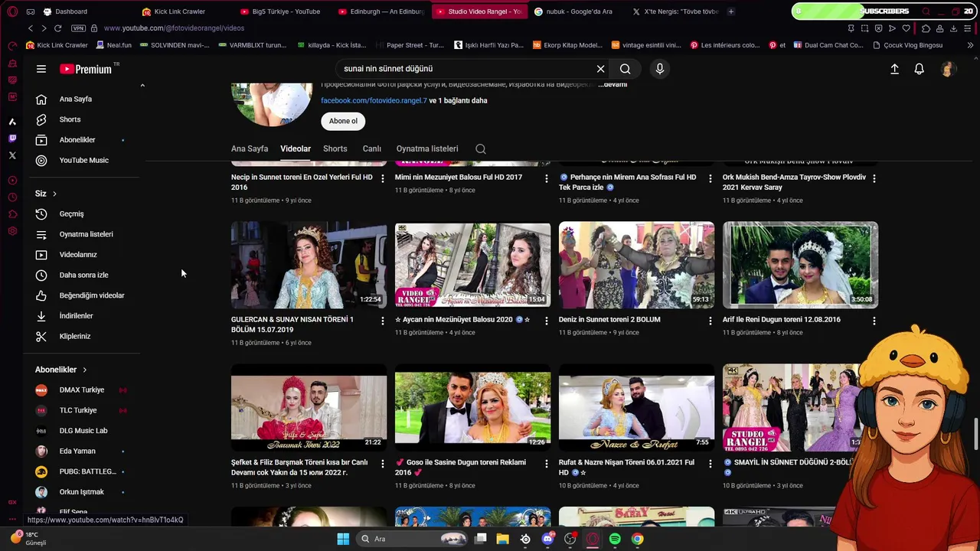Screen dimensions: 980x551
Task: Open browser downloads icon in toolbar
Action: pyautogui.click(x=954, y=28)
